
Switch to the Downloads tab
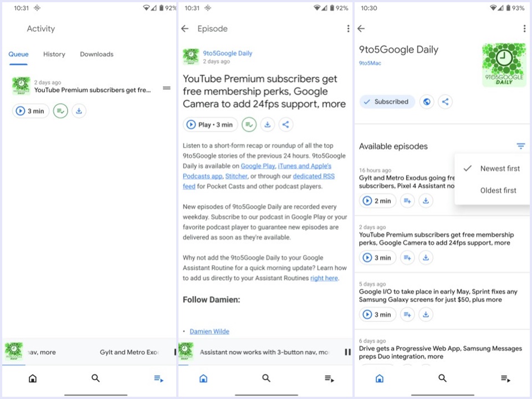tap(96, 54)
